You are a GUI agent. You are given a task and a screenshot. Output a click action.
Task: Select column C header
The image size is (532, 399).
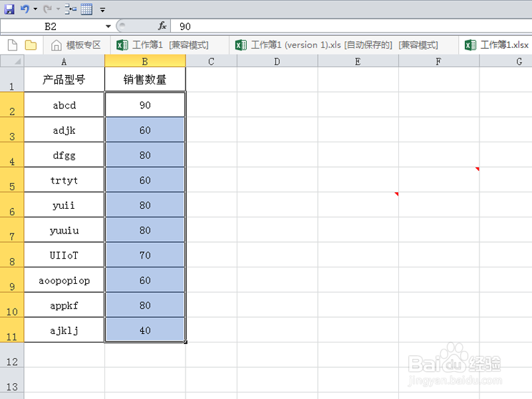click(x=211, y=61)
